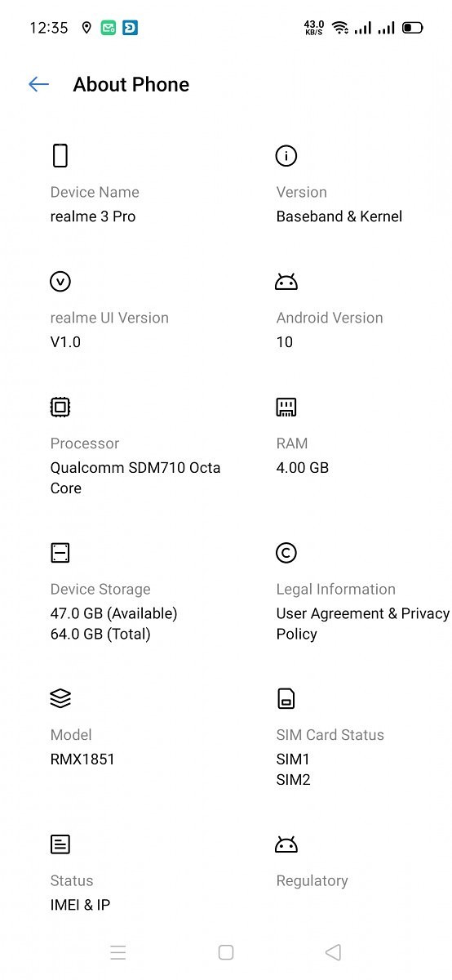Viewport: 452px width, 980px height.
Task: Tap the Legal Information copyright icon
Action: (286, 552)
